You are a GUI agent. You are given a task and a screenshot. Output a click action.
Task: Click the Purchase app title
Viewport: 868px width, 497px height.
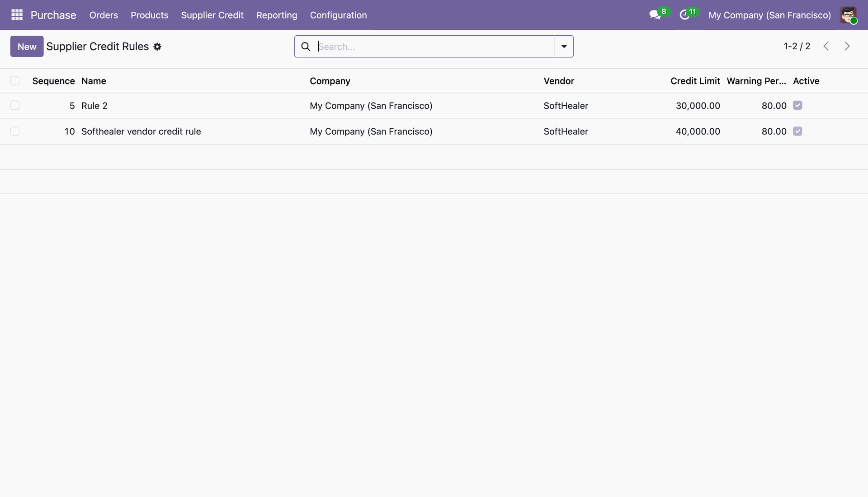point(53,15)
